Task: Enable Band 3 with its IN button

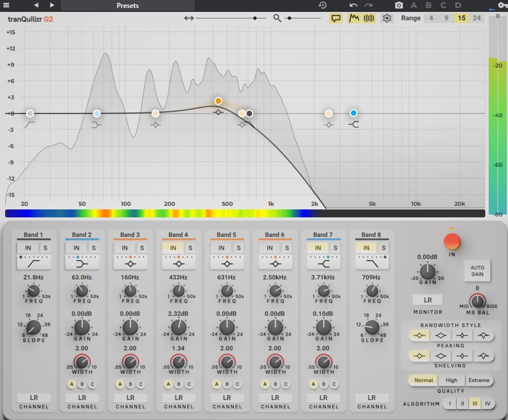Action: point(125,248)
